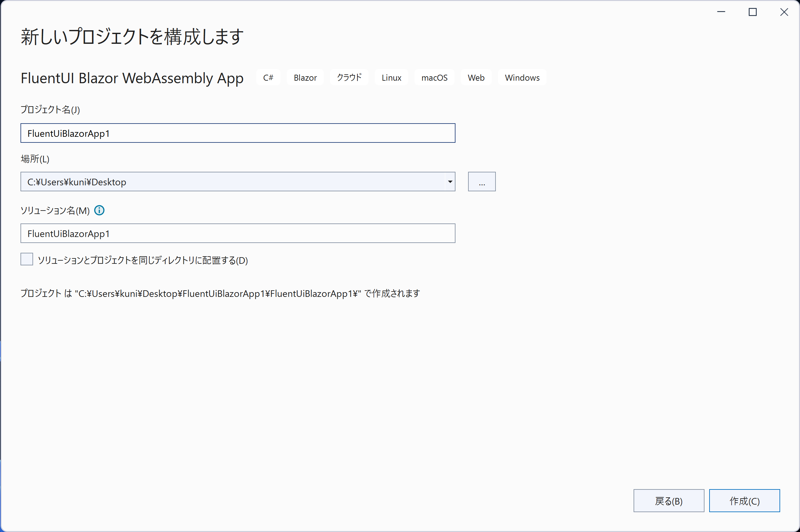Click the 作成(C) create button

click(x=744, y=501)
